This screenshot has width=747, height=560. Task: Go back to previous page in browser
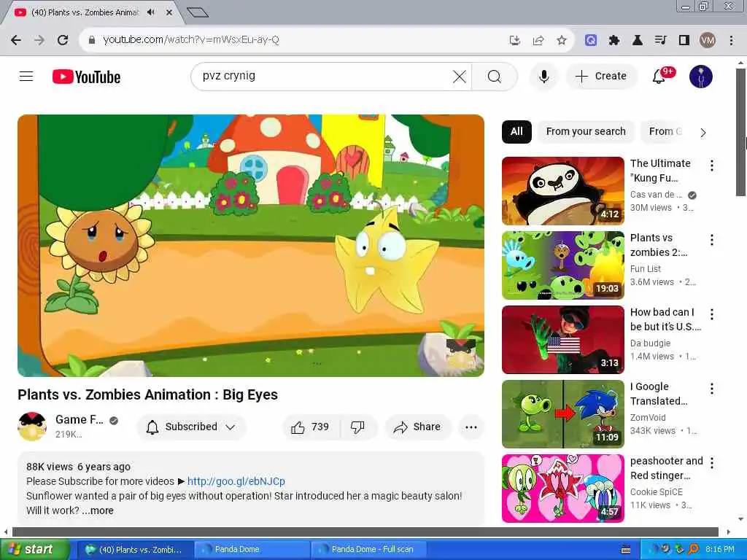coord(16,40)
